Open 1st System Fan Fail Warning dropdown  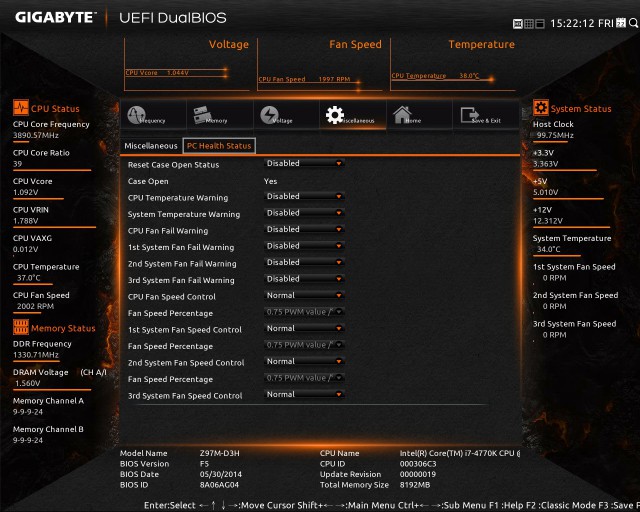point(304,246)
